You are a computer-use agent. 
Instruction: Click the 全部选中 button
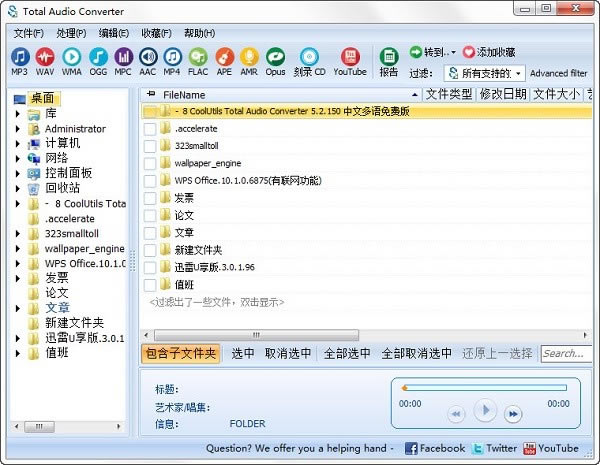pyautogui.click(x=347, y=353)
